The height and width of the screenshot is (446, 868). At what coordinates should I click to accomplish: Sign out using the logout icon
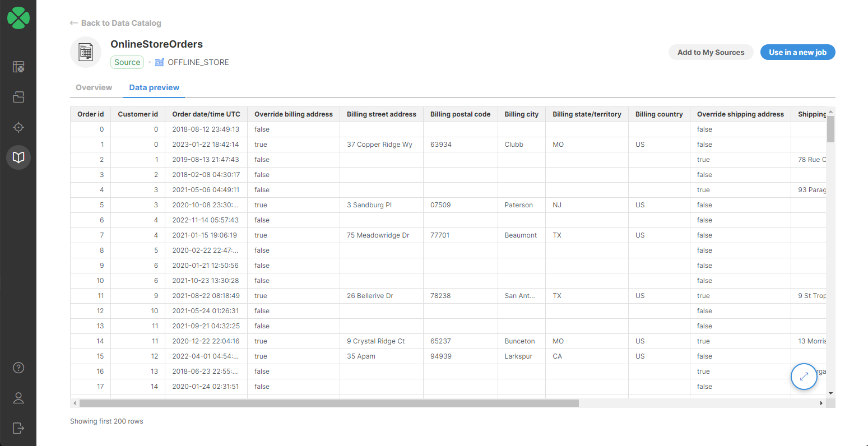tap(18, 428)
